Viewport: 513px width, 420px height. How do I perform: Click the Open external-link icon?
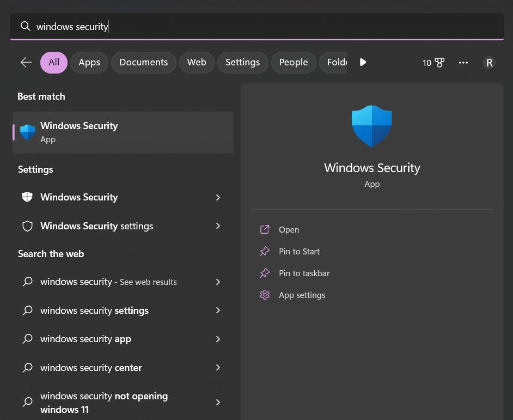pyautogui.click(x=265, y=230)
